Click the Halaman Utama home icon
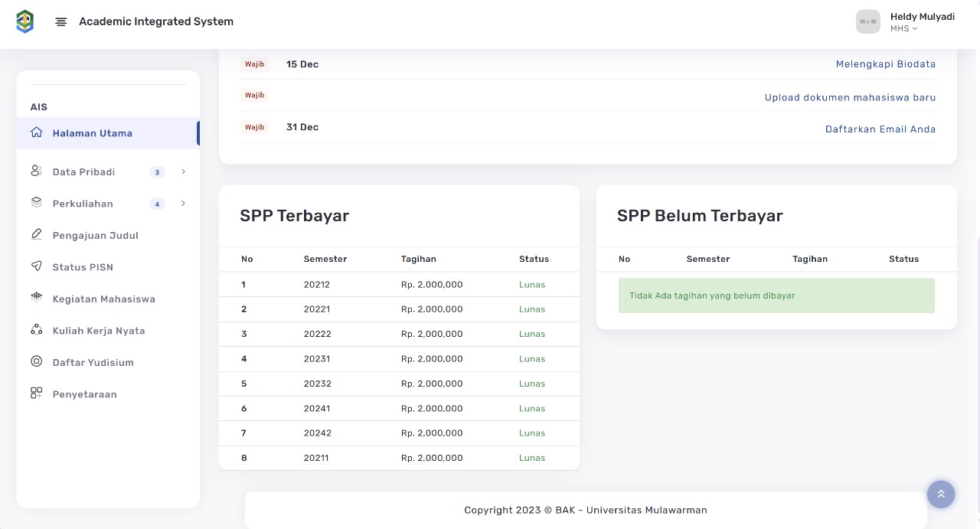 pos(36,132)
